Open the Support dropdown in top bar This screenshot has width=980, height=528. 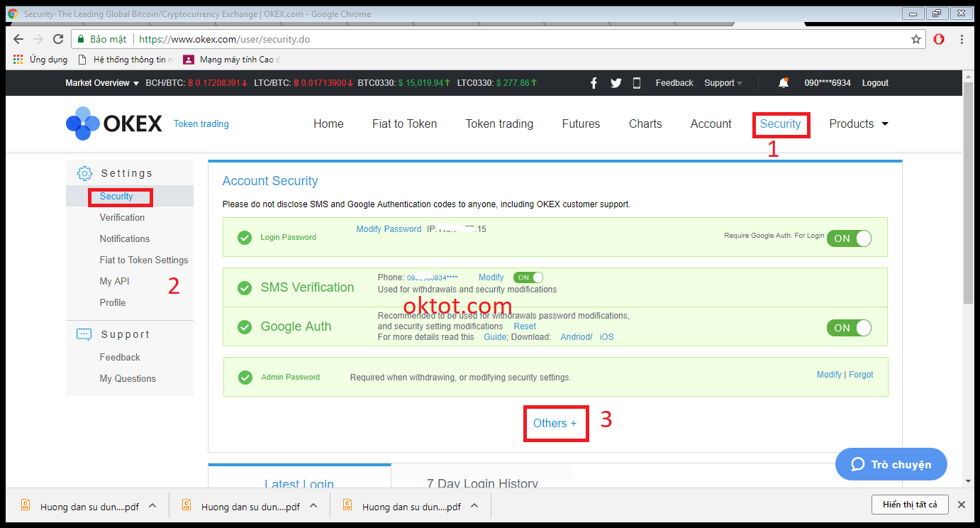pos(723,83)
